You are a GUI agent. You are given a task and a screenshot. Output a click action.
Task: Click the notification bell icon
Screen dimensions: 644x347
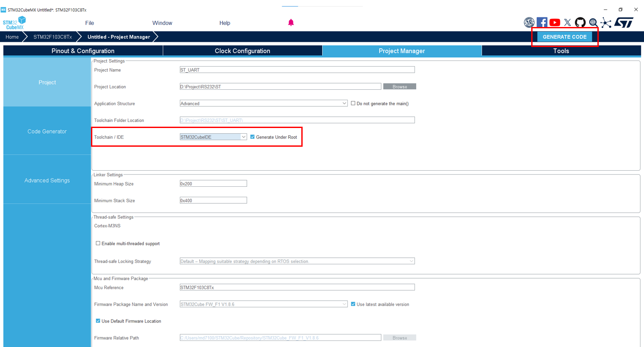click(x=291, y=23)
